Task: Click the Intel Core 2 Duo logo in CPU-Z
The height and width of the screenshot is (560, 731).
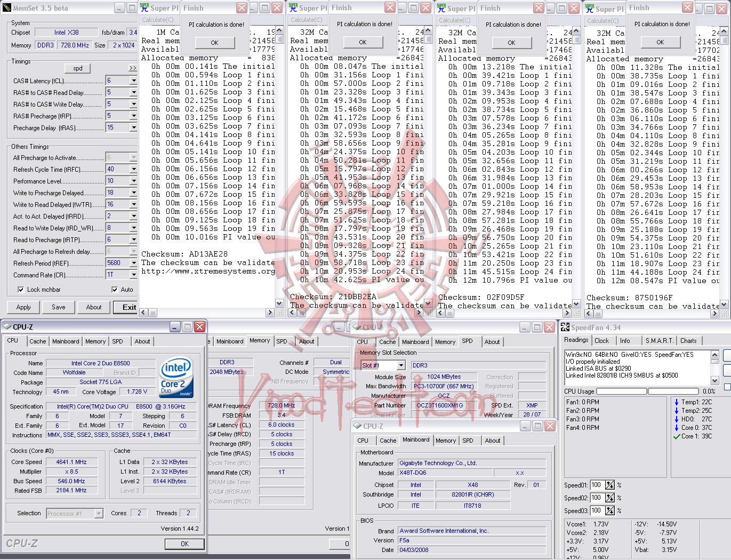Action: pyautogui.click(x=176, y=378)
